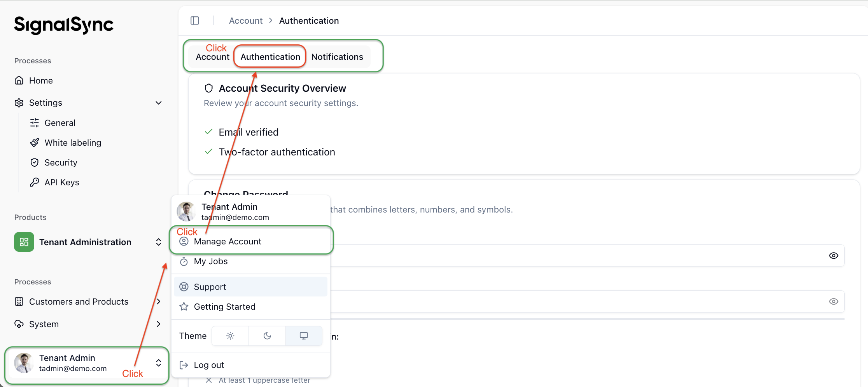
Task: Switch theme to dark mode moon
Action: click(267, 336)
